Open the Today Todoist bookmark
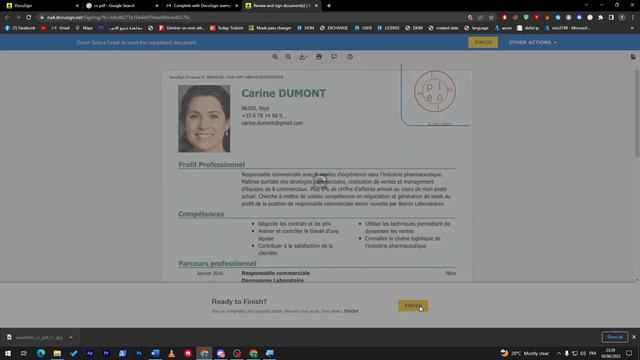 [227, 28]
